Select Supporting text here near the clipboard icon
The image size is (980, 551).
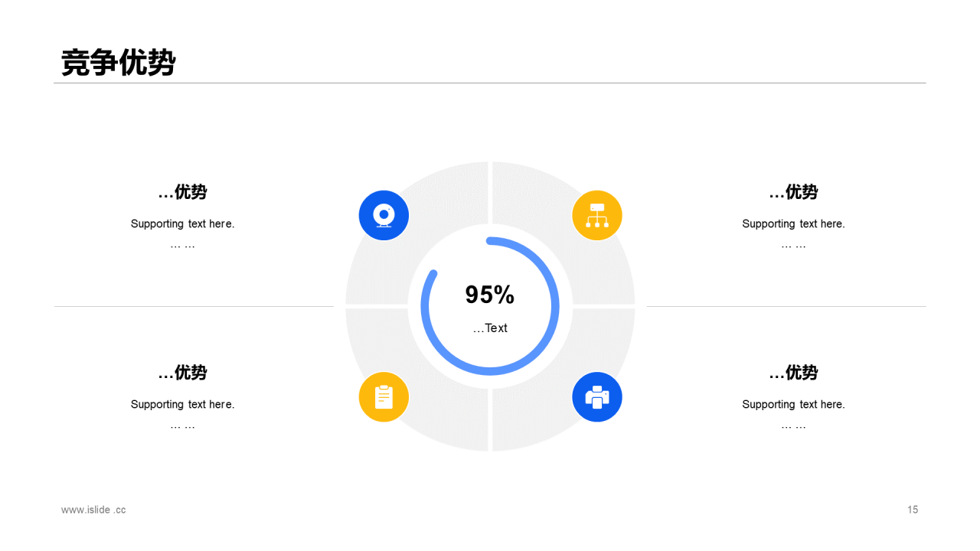182,405
